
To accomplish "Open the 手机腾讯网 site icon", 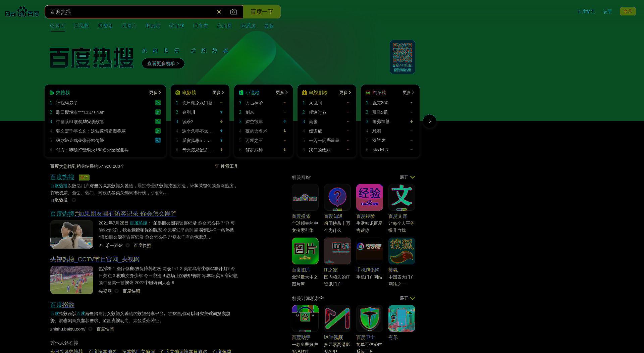I will 370,251.
